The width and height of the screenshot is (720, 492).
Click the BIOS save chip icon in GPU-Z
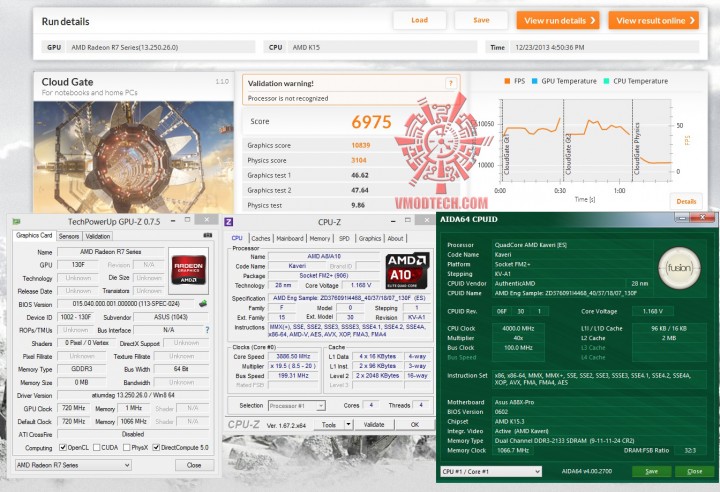pyautogui.click(x=202, y=304)
